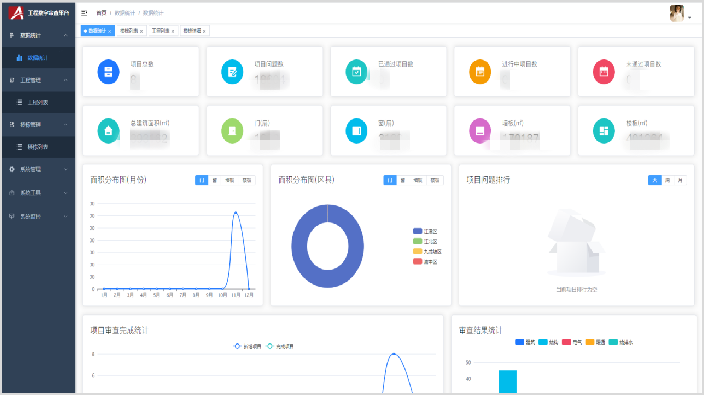The image size is (704, 395).
Task: Click the red A platform logo
Action: click(16, 13)
